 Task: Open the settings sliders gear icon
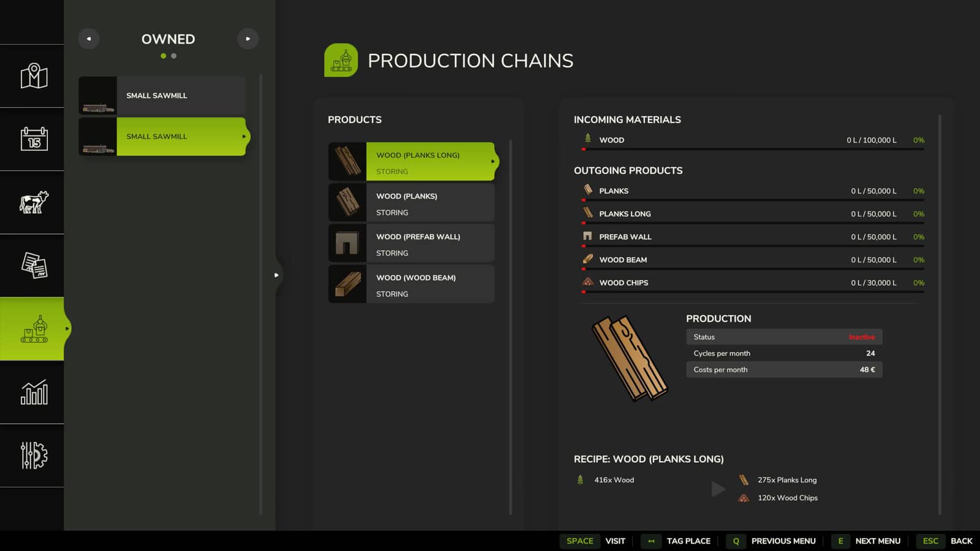34,455
